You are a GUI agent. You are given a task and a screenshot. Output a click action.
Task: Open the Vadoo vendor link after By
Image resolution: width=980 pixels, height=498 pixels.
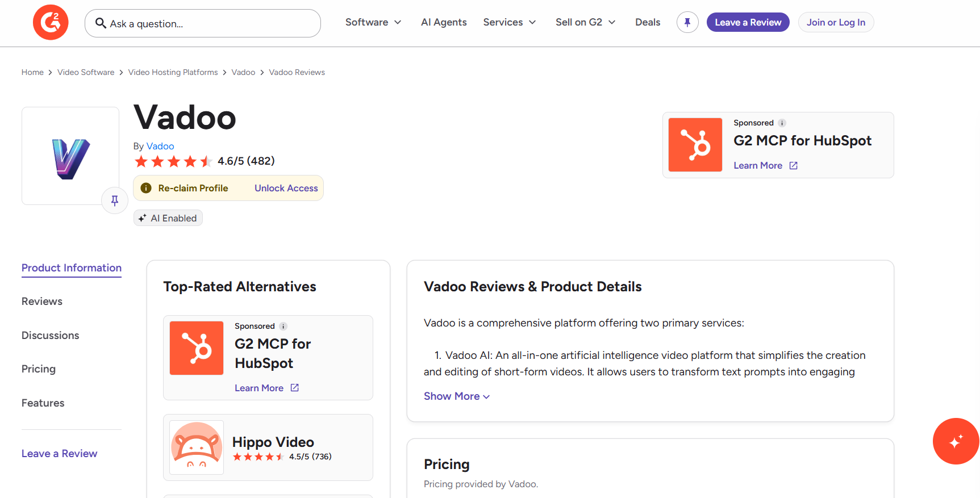[160, 146]
